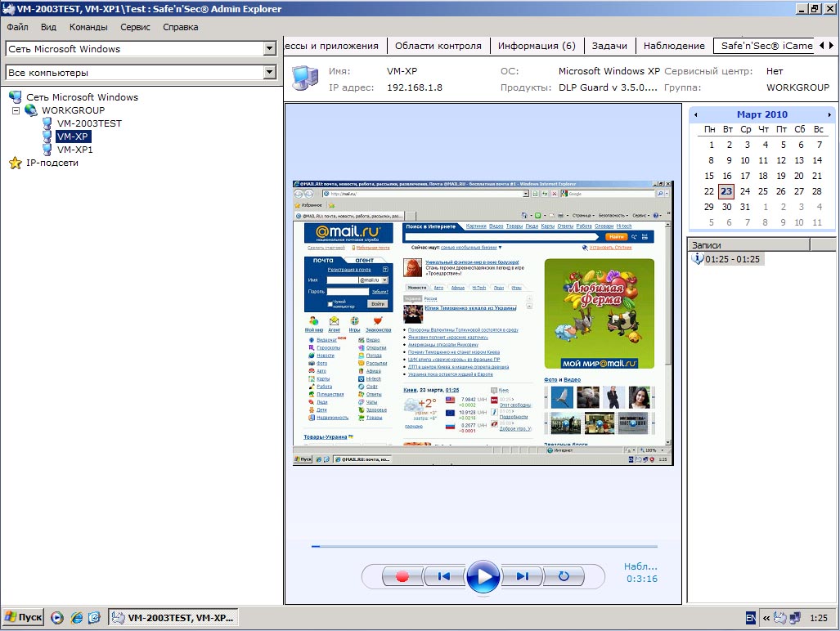
Task: Open the Сервис menu
Action: click(135, 27)
